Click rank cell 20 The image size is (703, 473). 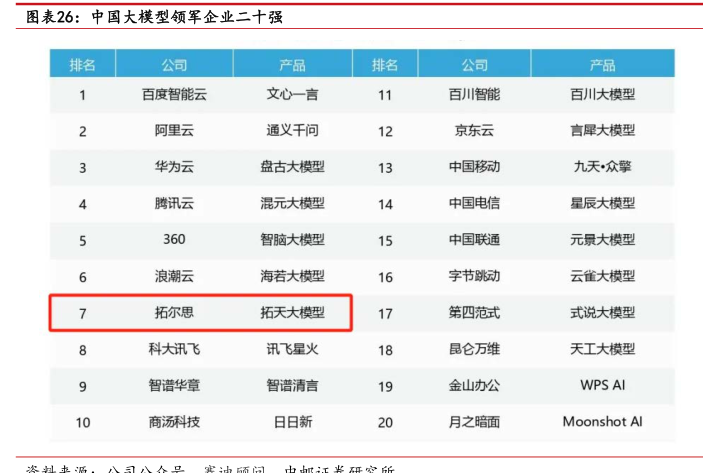pyautogui.click(x=385, y=423)
